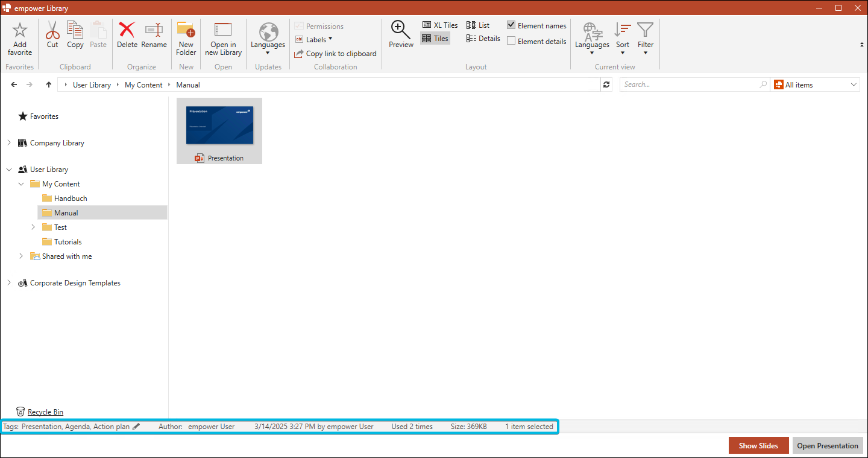Image resolution: width=868 pixels, height=458 pixels.
Task: Copy the selected presentation
Action: pos(75,35)
